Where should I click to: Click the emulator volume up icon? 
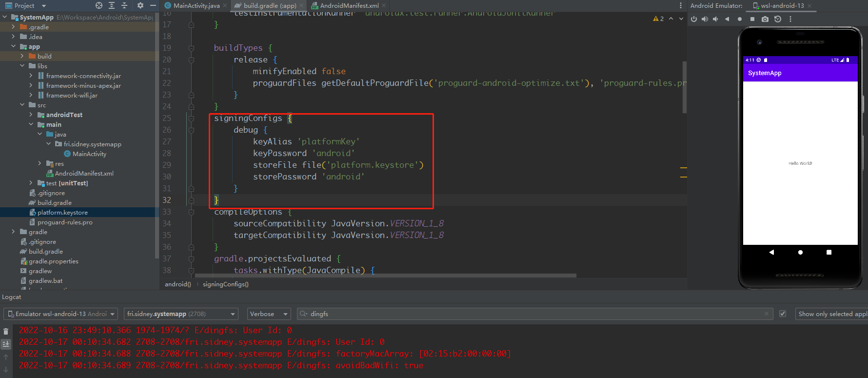pyautogui.click(x=705, y=19)
